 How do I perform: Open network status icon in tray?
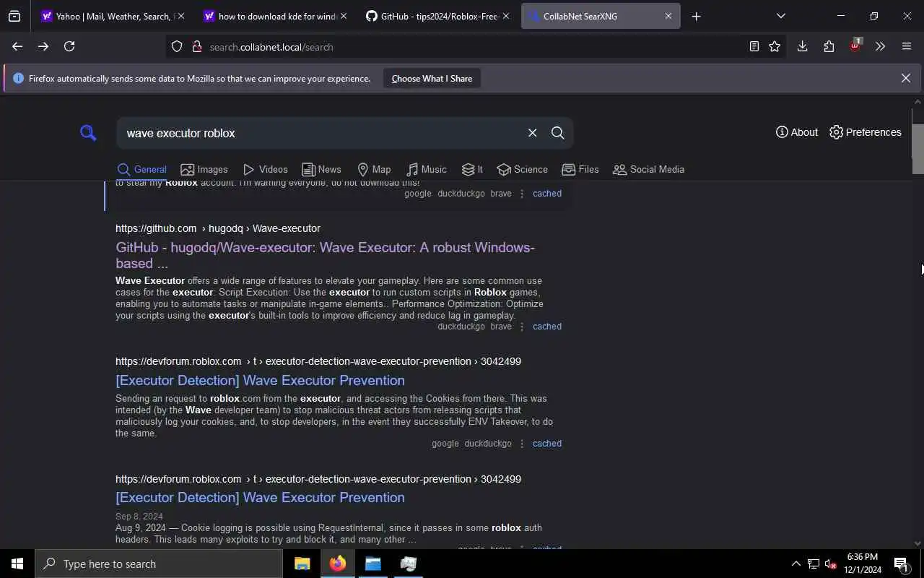tap(814, 564)
